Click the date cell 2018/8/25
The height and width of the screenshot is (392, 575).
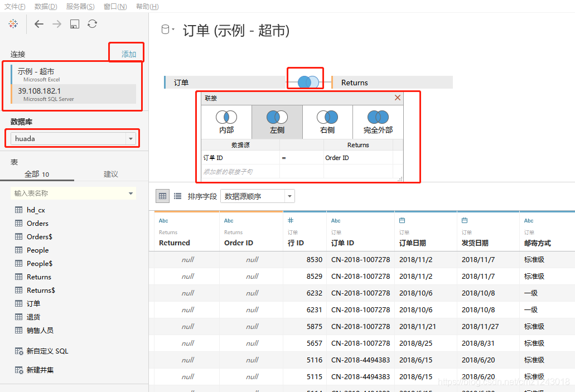(426, 343)
